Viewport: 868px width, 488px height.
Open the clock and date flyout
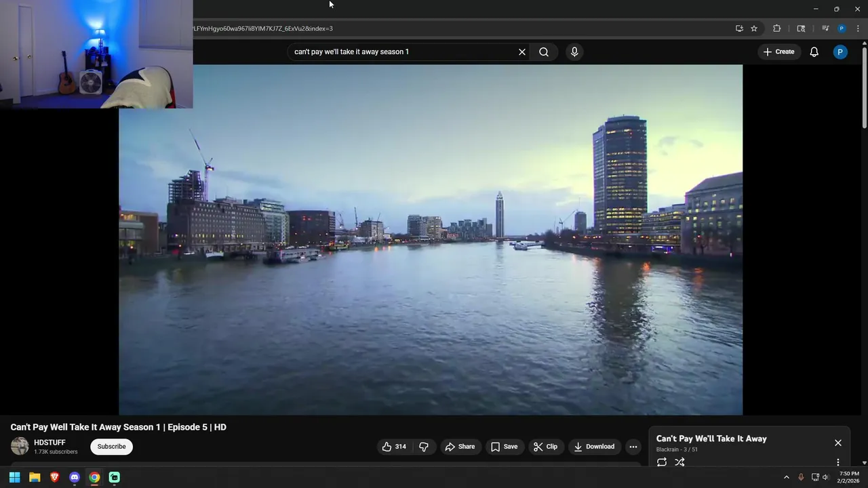[849, 477]
